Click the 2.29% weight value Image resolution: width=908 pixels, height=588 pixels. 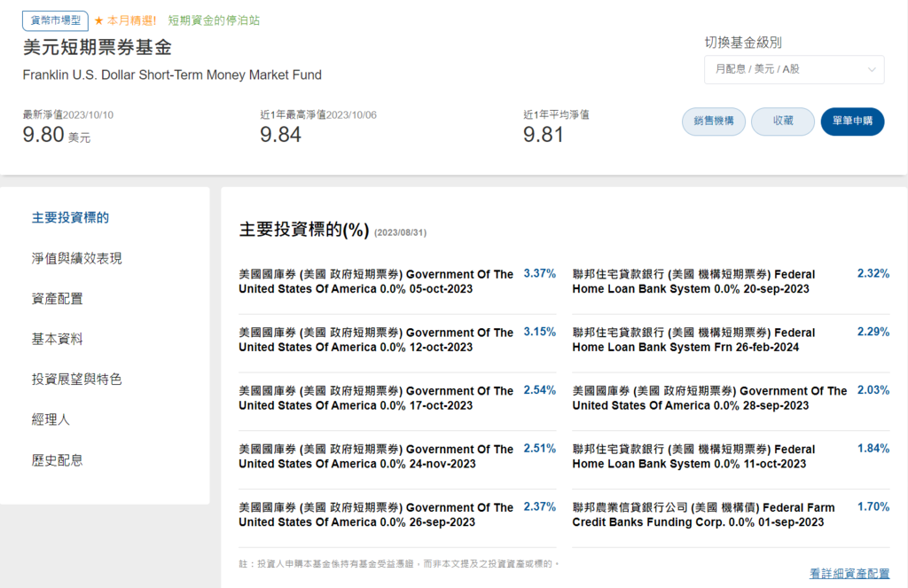(873, 332)
